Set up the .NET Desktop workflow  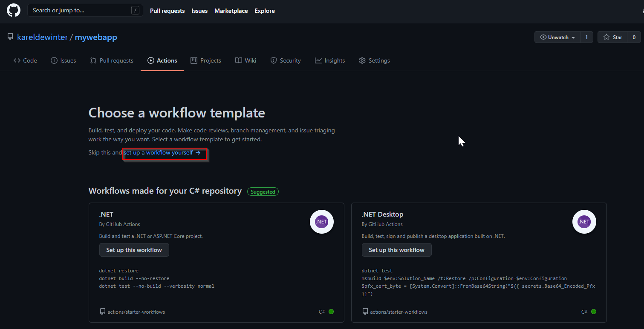pos(396,250)
